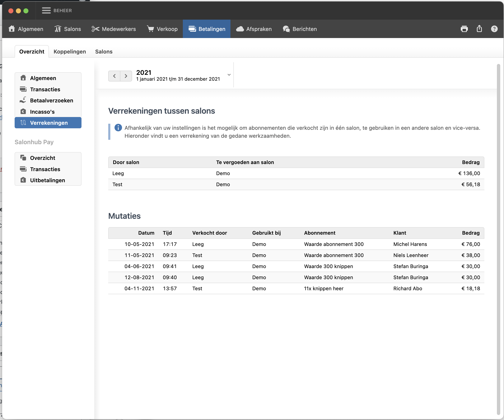Select the Richard Abo mutation row
The height and width of the screenshot is (420, 504).
point(296,289)
